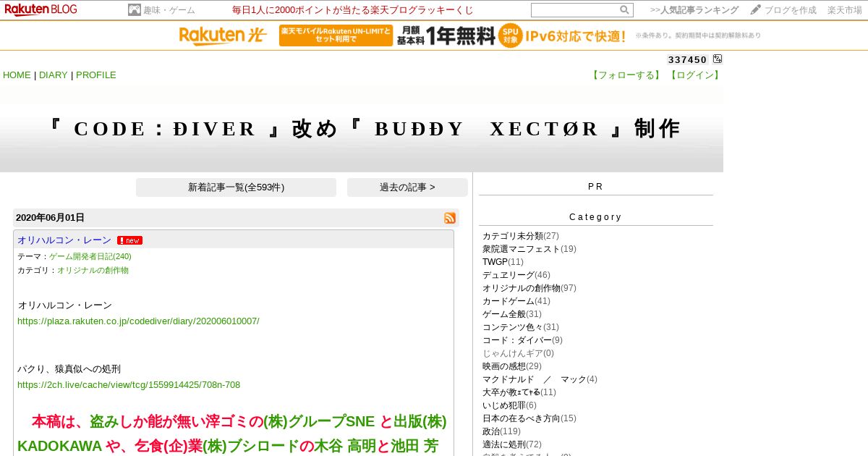Viewport: 868px width, 456px height.
Task: Click the hobby and games category icon
Action: pyautogui.click(x=135, y=10)
